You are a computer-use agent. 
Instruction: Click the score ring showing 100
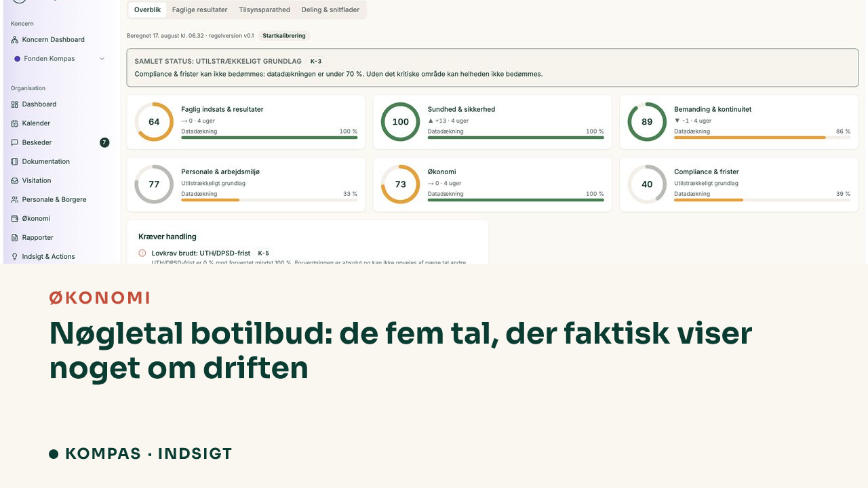coord(401,122)
